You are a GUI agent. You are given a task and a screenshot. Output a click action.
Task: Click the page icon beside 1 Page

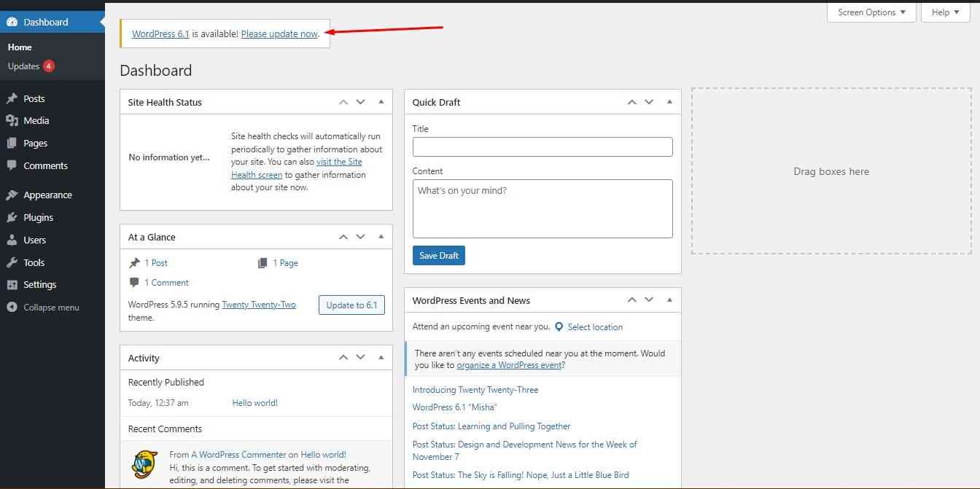pyautogui.click(x=262, y=263)
